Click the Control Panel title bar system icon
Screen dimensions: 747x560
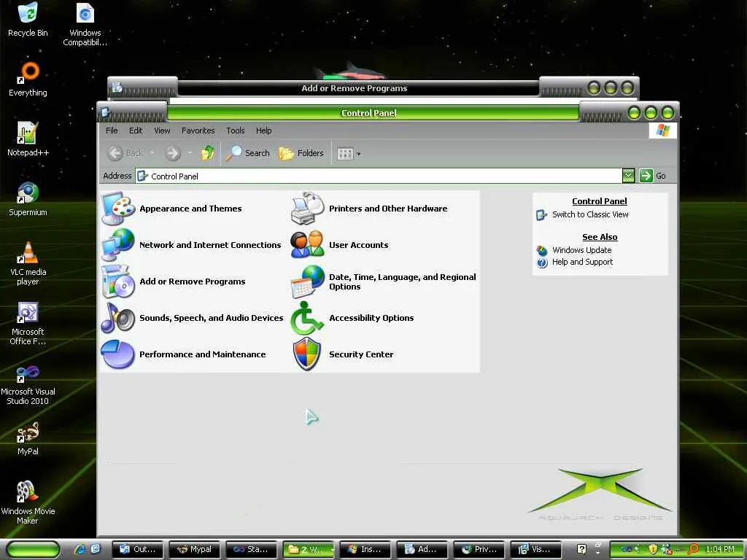[105, 113]
